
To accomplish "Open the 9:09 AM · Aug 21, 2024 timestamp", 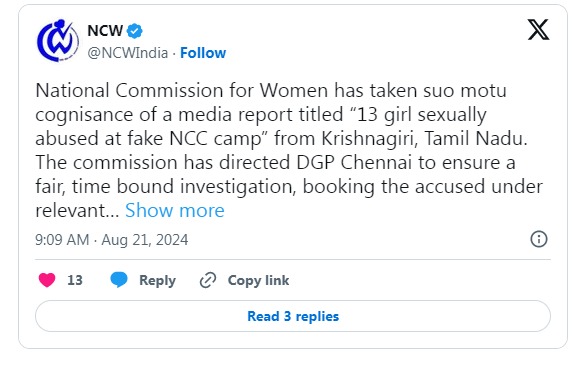I will pos(111,240).
